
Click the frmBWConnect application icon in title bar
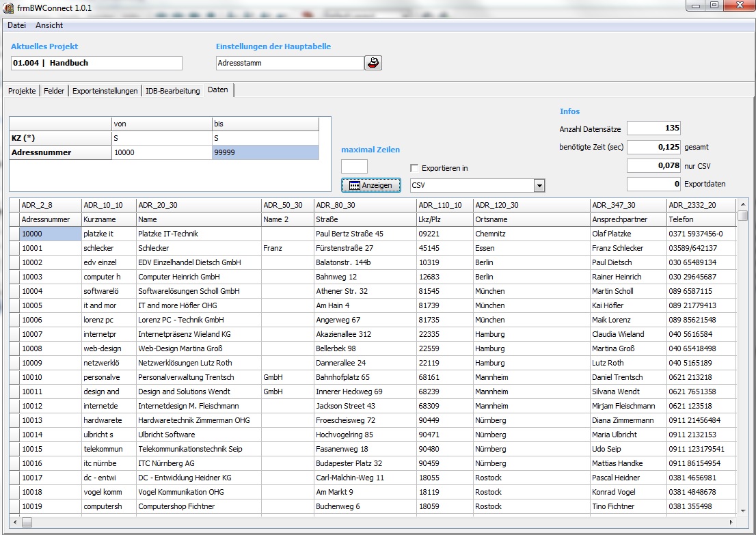8,8
